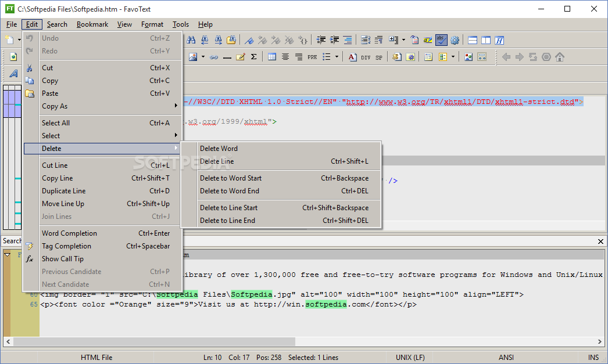Open the Find binoculars tool
608x364 pixels.
(191, 40)
